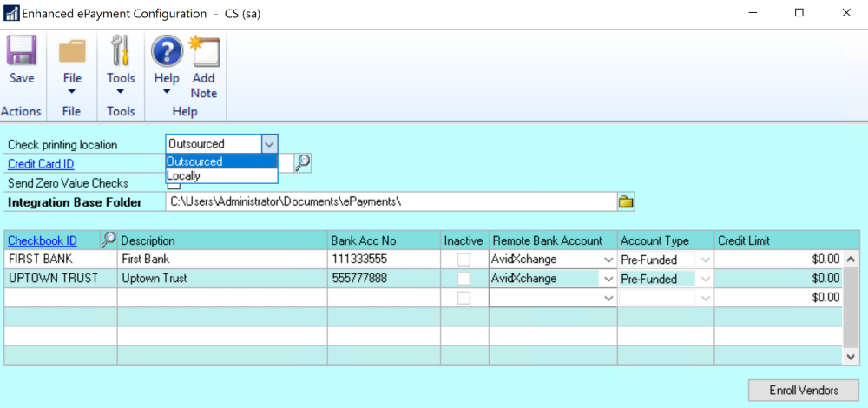Click the UPTOWN TRUST checkbook ID cell
The width and height of the screenshot is (868, 408).
61,279
